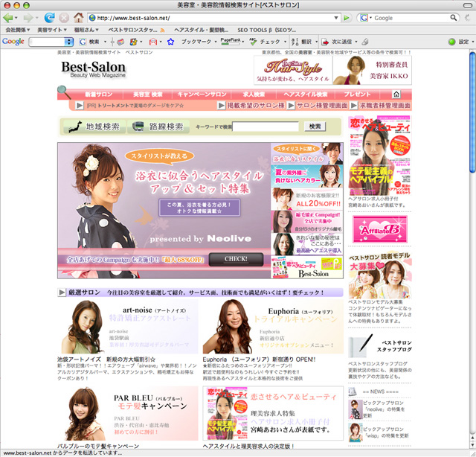Open the ALL20%OFF side banner
The height and width of the screenshot is (457, 476).
pos(307,199)
